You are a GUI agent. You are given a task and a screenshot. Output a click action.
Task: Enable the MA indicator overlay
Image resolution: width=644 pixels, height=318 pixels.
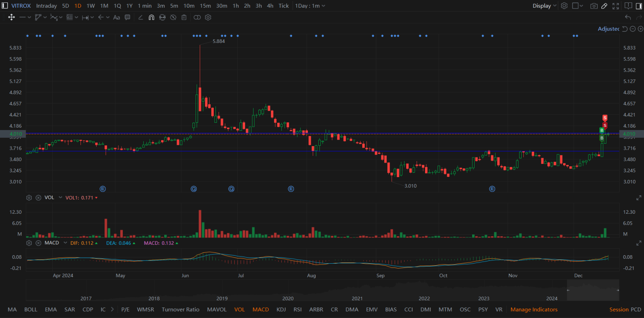click(12, 310)
